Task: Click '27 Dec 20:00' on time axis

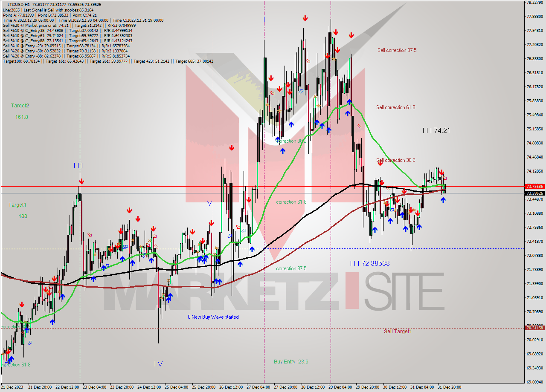Action: tap(285, 387)
